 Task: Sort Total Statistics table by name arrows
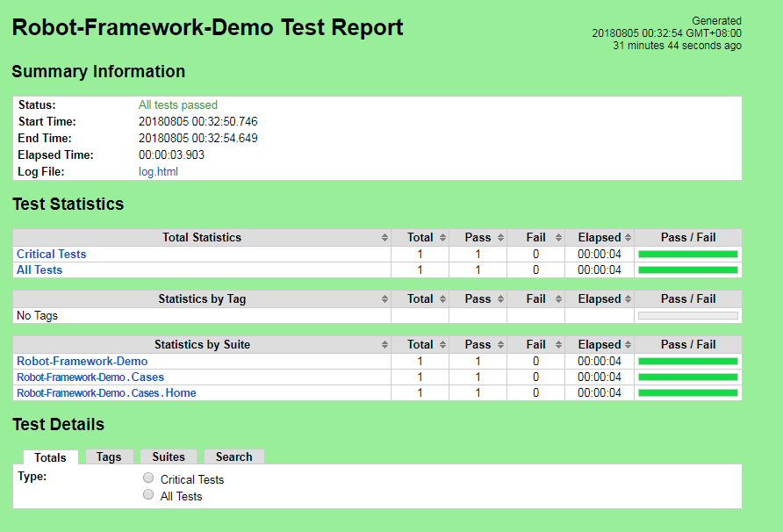pyautogui.click(x=384, y=238)
